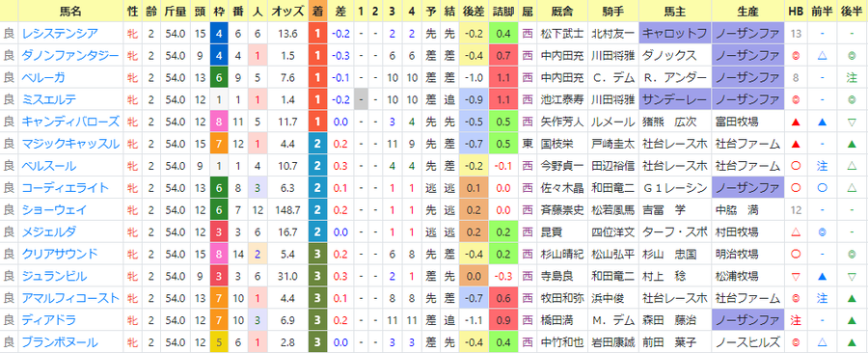Click trainer 松下武士 cell

(x=562, y=34)
